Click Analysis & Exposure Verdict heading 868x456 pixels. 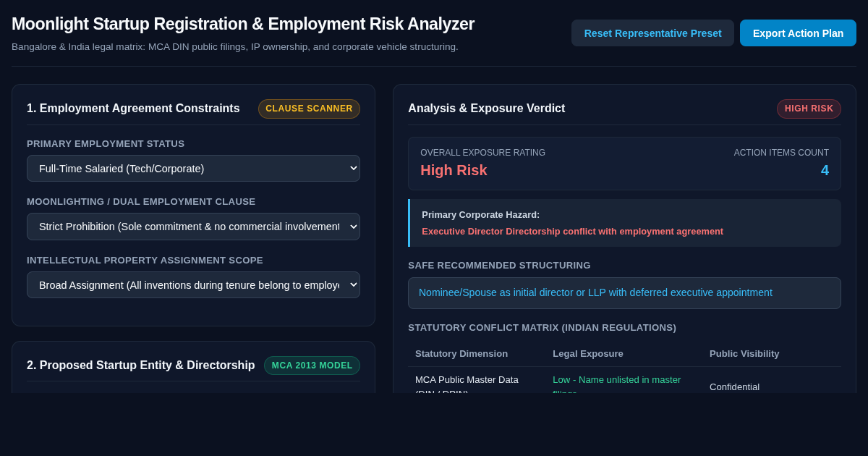(487, 109)
